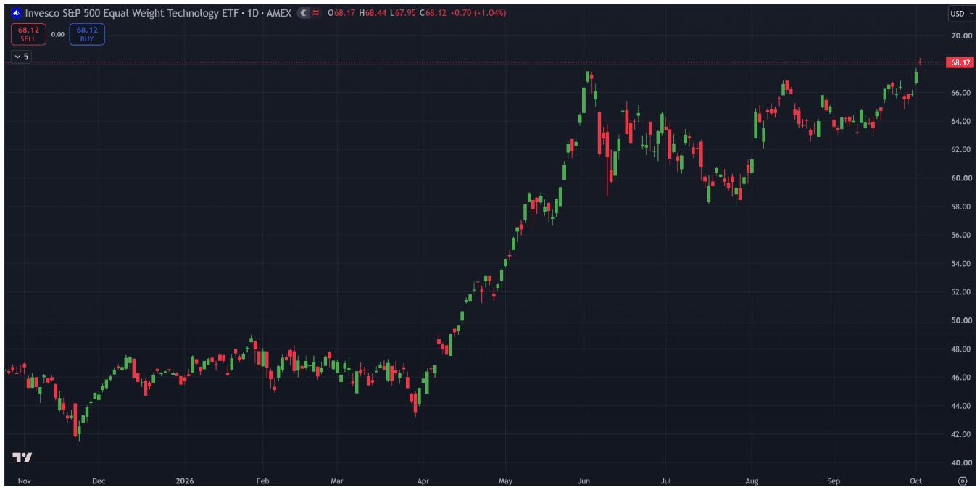Click the close value C68.12 in the legend
Screen dimensions: 980x490
431,13
